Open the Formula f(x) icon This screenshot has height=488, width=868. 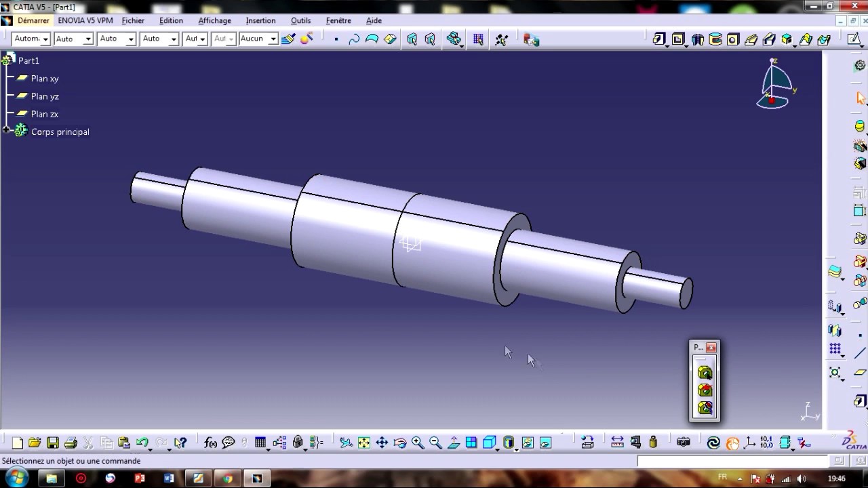click(210, 443)
